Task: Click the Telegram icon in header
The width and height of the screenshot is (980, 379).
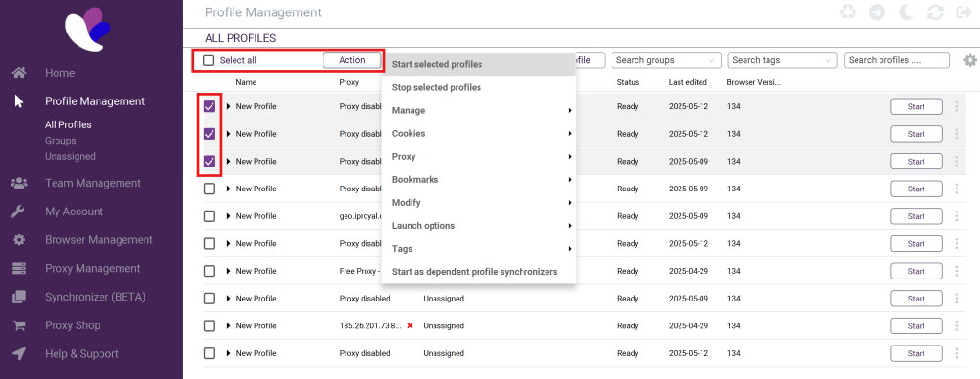Action: pos(878,12)
